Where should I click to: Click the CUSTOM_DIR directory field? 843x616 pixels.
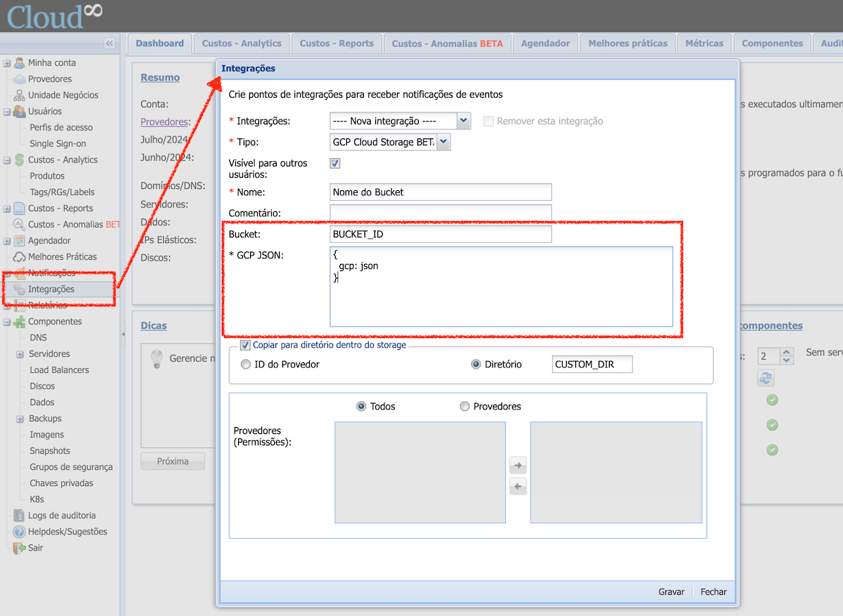592,365
